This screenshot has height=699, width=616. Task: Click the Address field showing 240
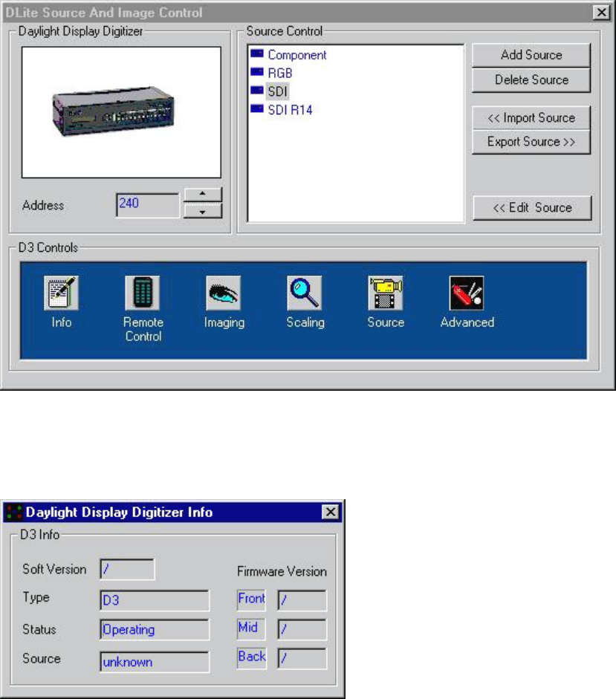(x=148, y=205)
